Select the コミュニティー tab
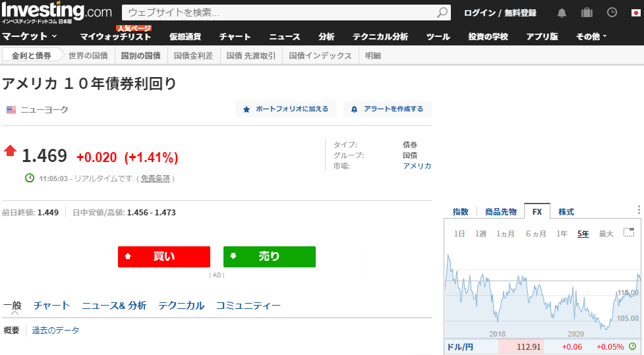 [249, 306]
